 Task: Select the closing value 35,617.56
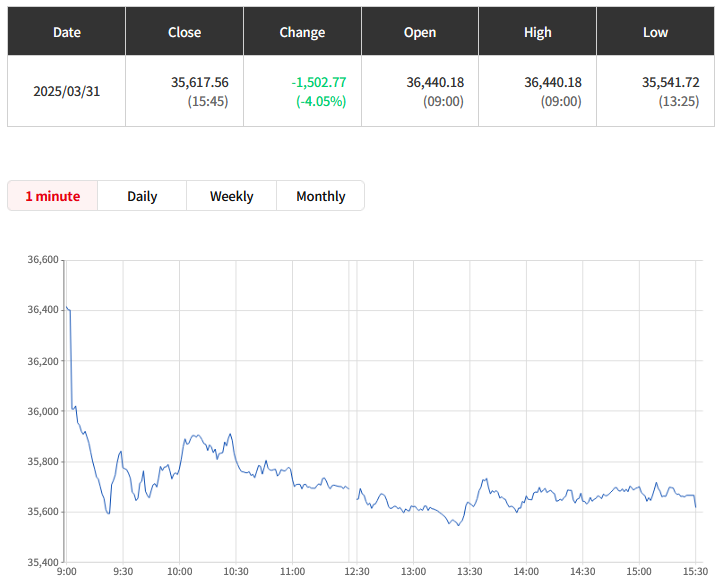200,82
